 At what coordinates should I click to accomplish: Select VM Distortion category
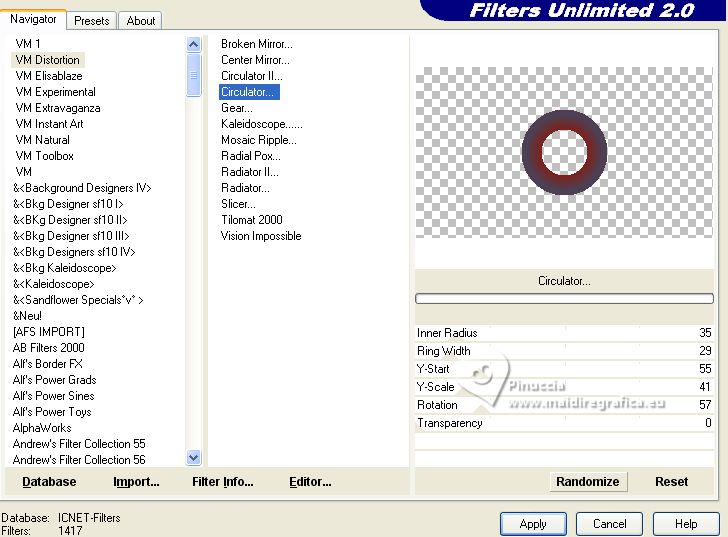(x=47, y=60)
